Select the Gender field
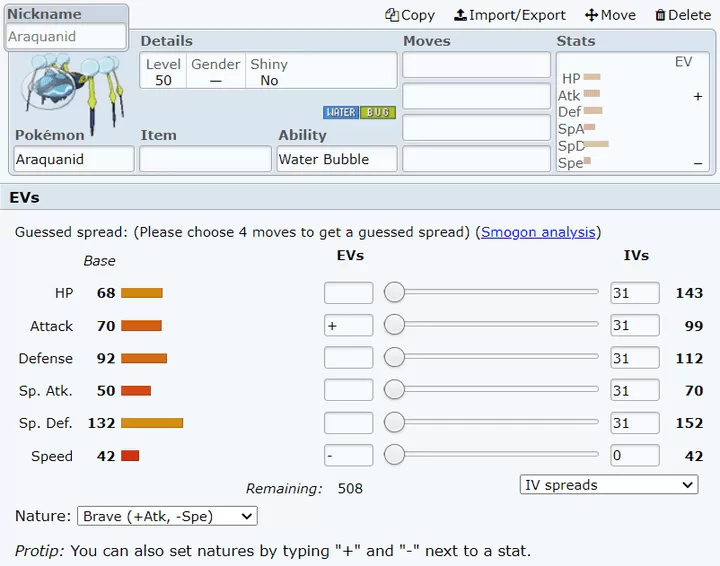 (x=216, y=71)
